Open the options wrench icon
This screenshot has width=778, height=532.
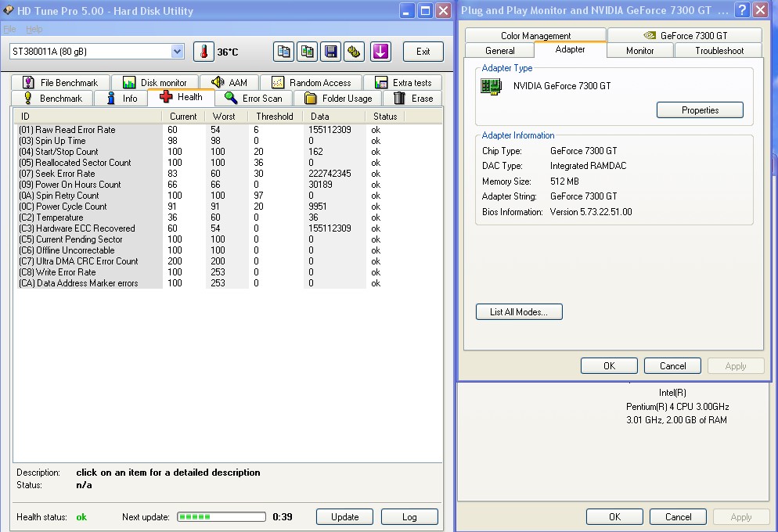pos(355,52)
